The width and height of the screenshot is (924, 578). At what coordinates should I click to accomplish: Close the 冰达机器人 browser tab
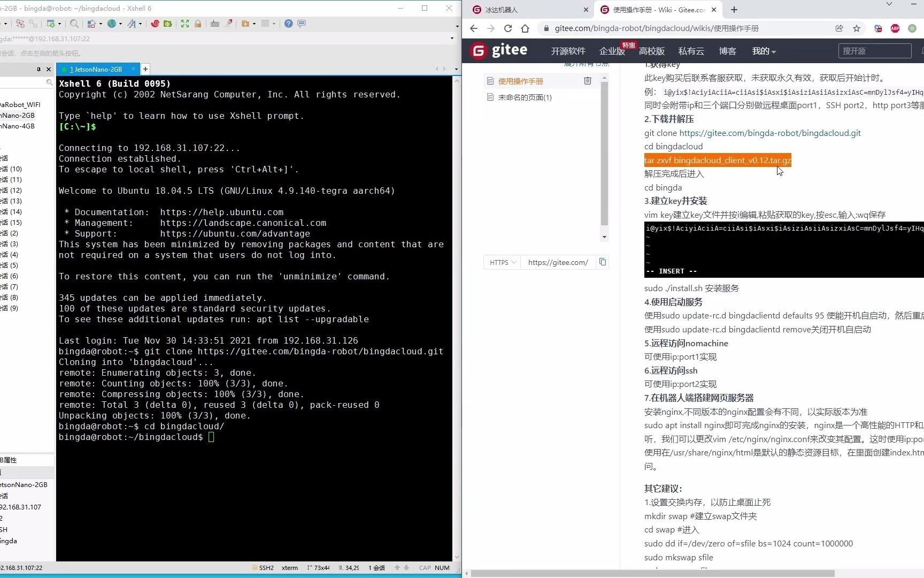coord(586,10)
